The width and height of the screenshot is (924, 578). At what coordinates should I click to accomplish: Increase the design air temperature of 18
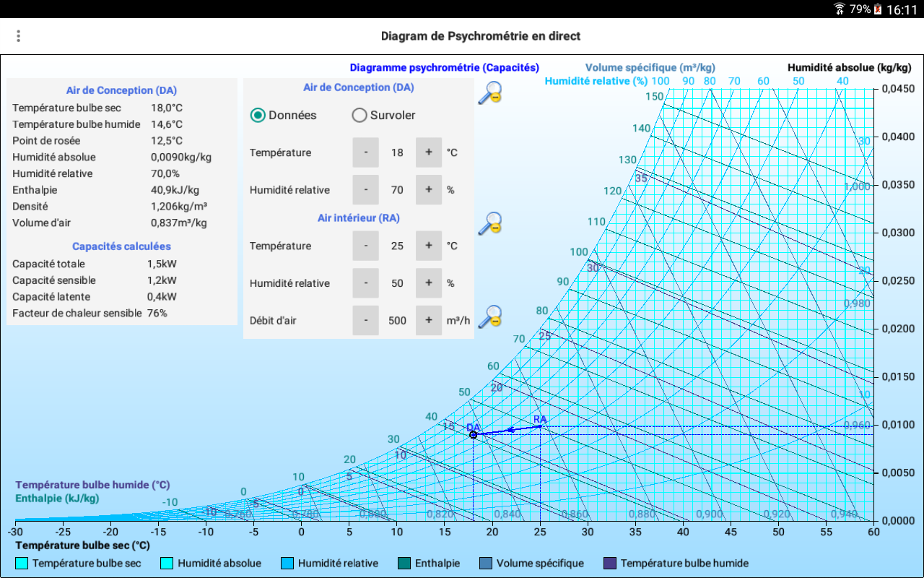click(429, 152)
